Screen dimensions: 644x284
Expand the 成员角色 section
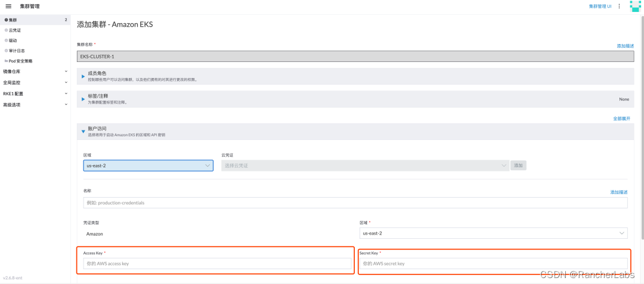point(355,76)
